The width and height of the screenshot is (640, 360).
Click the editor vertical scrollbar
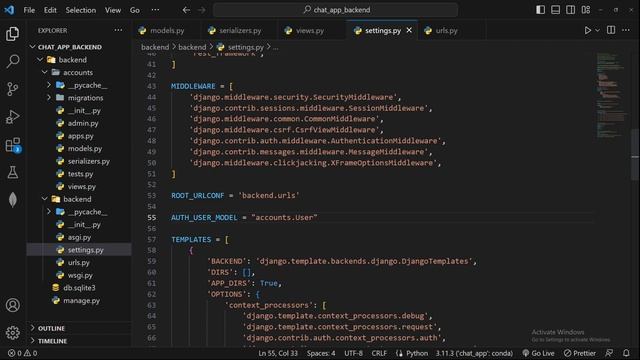pos(635,155)
